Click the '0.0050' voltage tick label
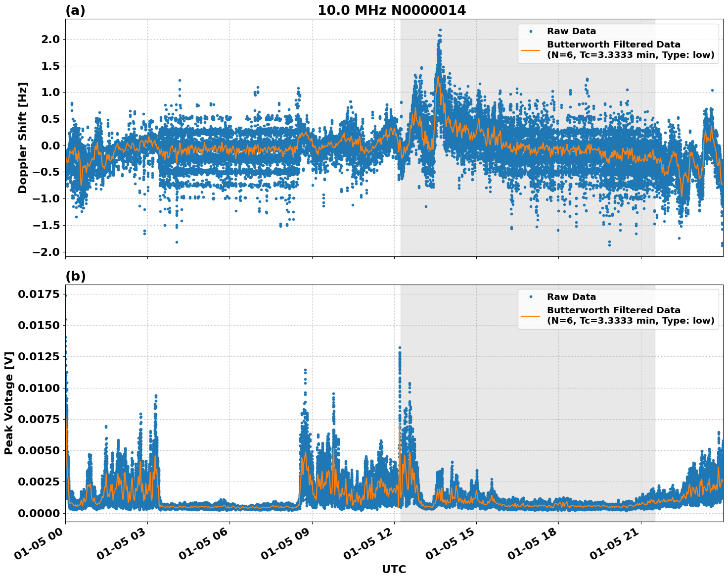 point(39,450)
